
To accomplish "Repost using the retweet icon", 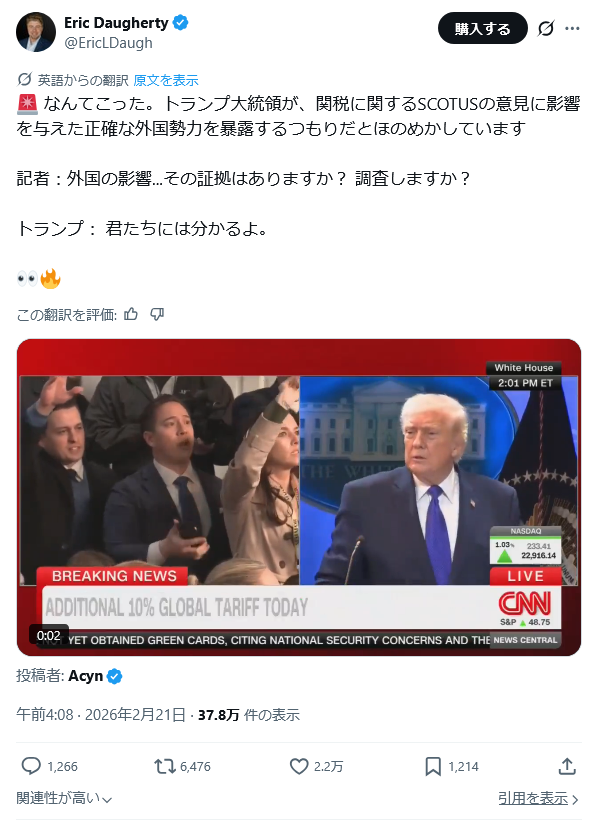I will (164, 766).
